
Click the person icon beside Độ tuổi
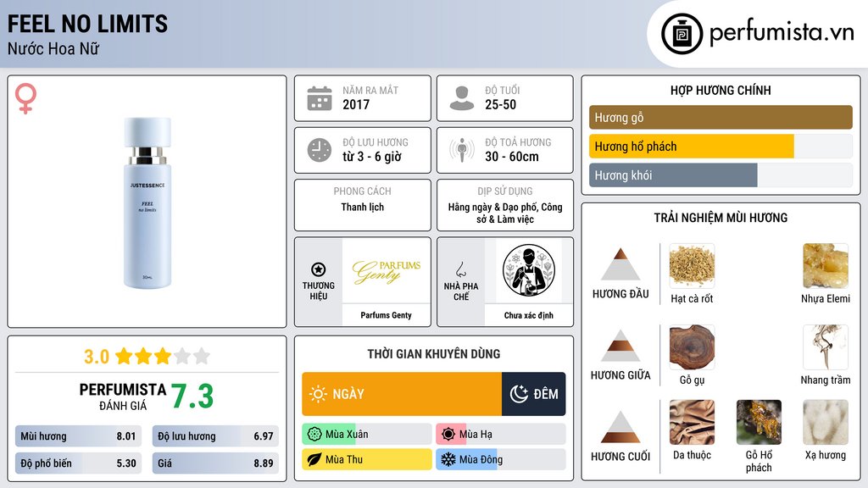point(462,98)
